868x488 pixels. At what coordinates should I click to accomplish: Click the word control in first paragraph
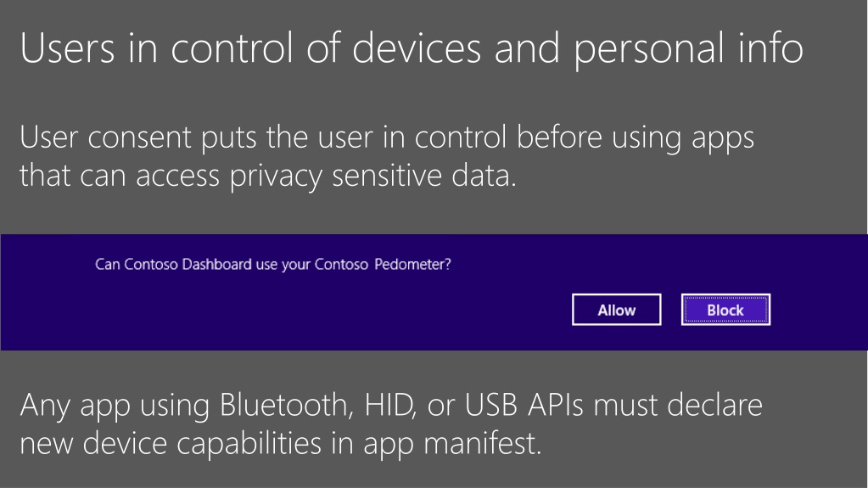point(461,137)
